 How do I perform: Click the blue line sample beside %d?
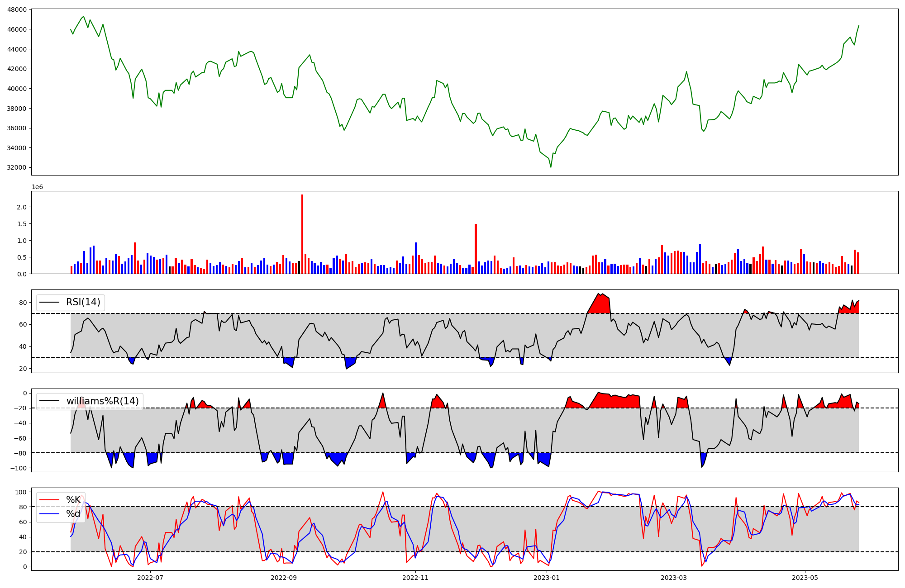(x=49, y=514)
